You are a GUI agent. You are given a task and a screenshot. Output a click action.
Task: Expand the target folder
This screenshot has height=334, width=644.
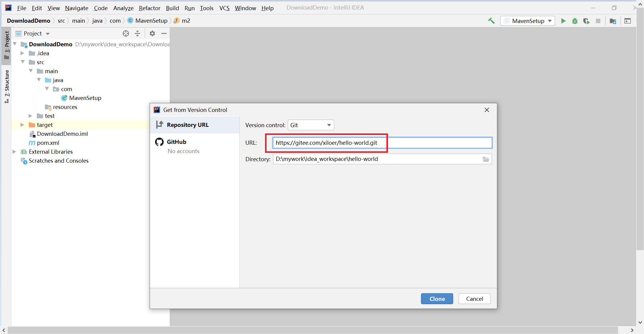[22, 125]
